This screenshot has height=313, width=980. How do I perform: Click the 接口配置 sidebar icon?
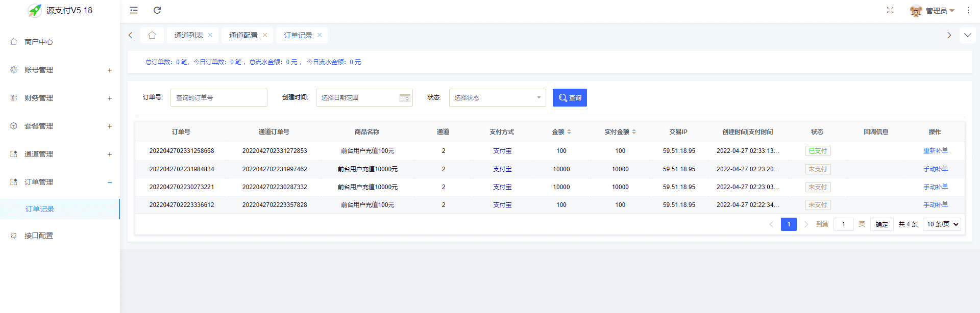(x=14, y=236)
